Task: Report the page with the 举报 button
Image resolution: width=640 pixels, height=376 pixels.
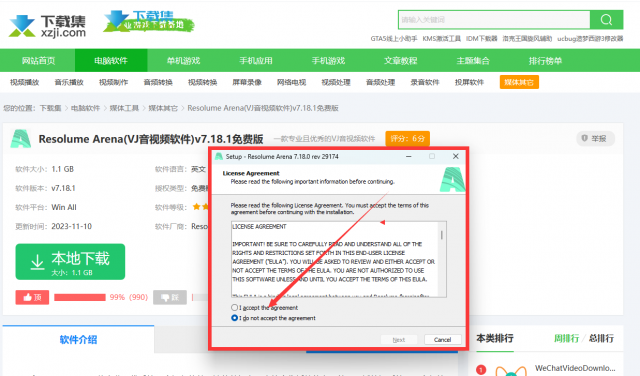Action: tap(595, 139)
